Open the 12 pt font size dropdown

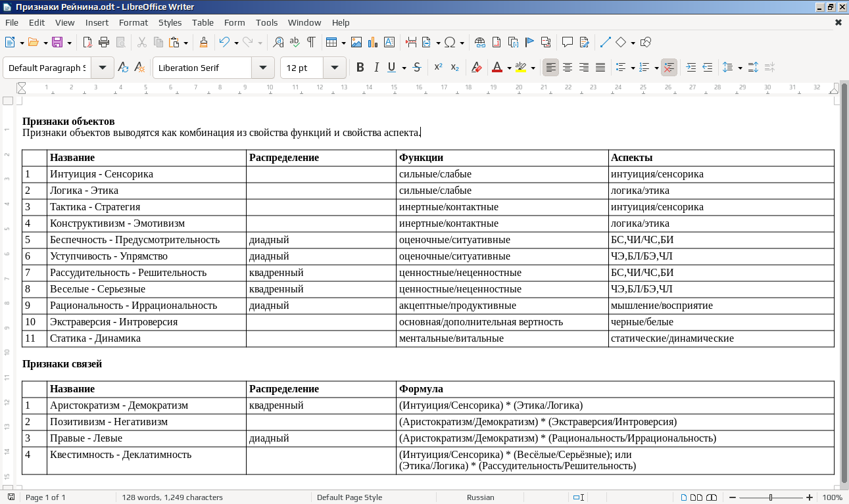pos(334,68)
